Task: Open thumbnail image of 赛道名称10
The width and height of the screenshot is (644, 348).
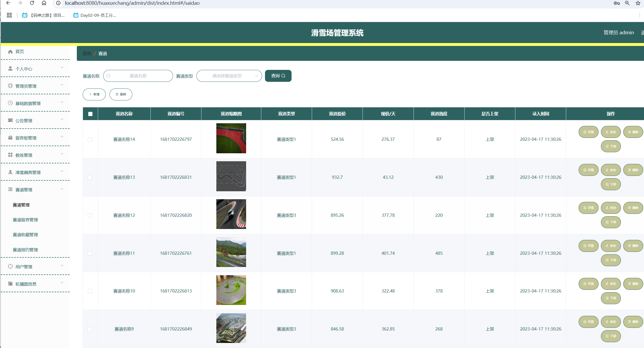Action: [x=231, y=290]
